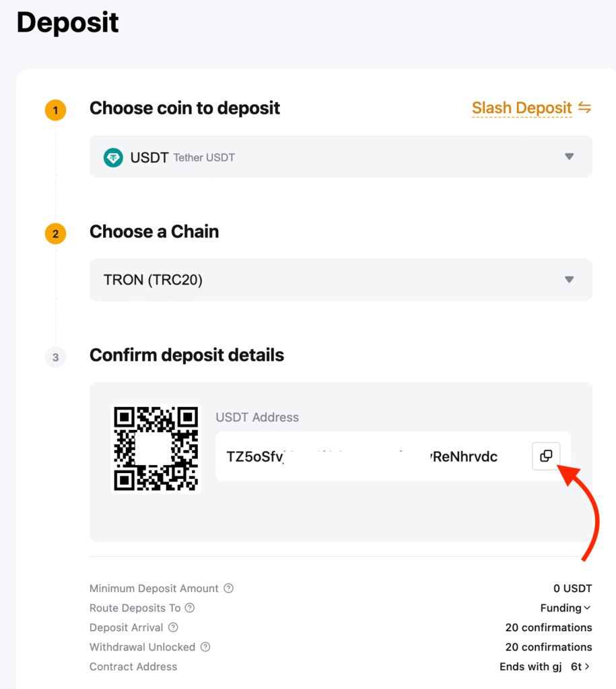This screenshot has height=689, width=616.
Task: Change the Funding route dropdown
Action: click(566, 608)
